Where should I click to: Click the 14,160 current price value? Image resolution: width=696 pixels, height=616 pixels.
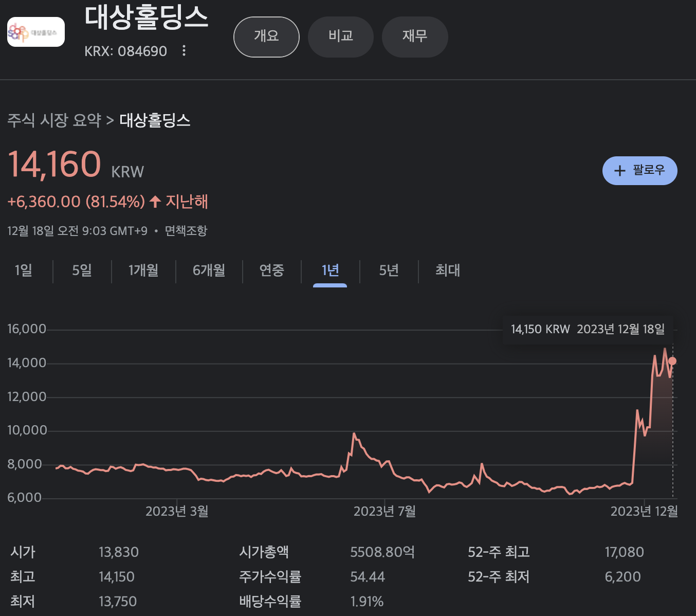[54, 165]
